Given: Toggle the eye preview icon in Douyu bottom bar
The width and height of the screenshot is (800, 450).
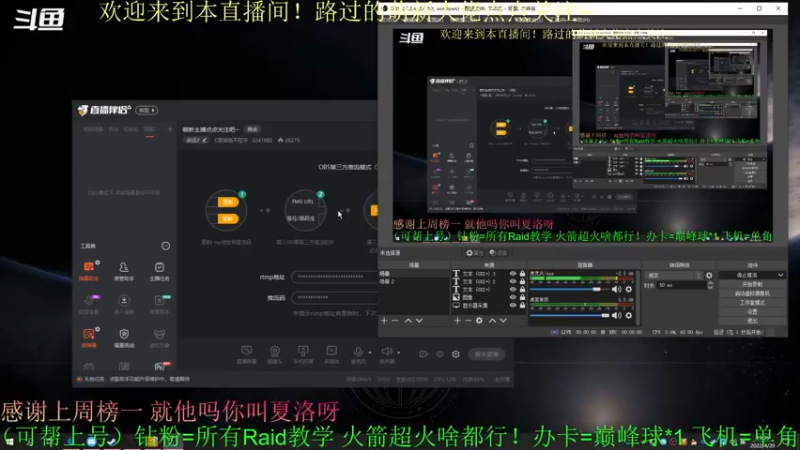Looking at the screenshot, I should pos(440,354).
